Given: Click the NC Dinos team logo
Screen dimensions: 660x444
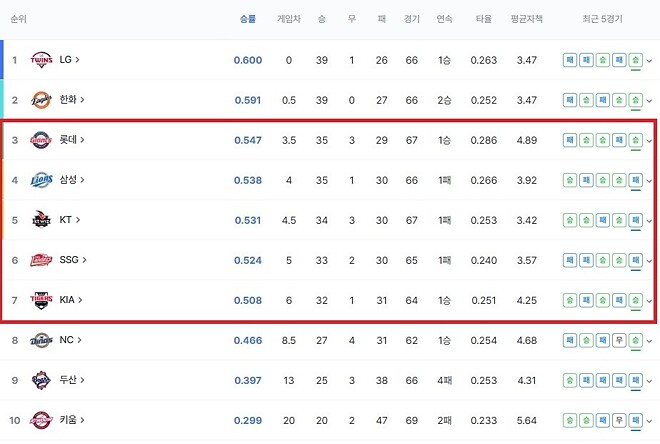Looking at the screenshot, I should [41, 340].
